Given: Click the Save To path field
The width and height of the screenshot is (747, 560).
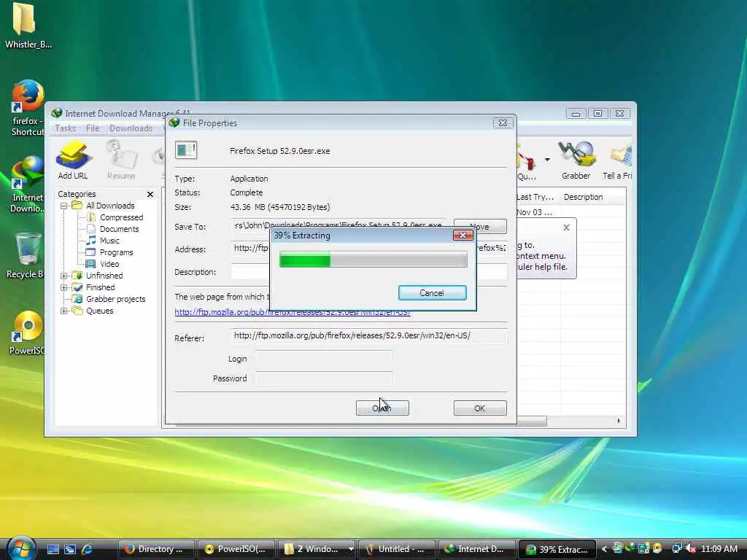Looking at the screenshot, I should point(339,226).
